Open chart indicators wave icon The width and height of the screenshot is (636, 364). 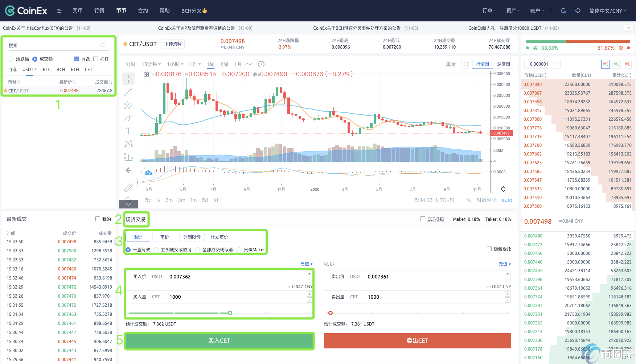(249, 64)
